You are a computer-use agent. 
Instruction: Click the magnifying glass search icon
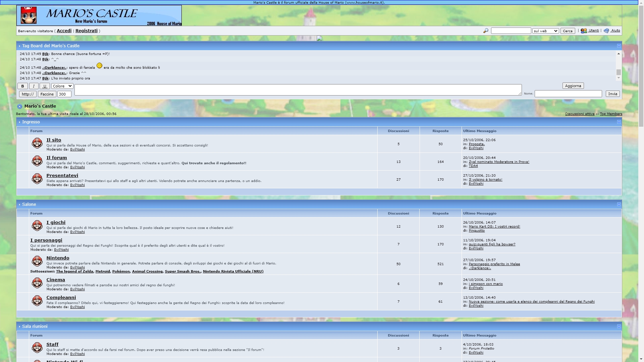click(x=486, y=31)
